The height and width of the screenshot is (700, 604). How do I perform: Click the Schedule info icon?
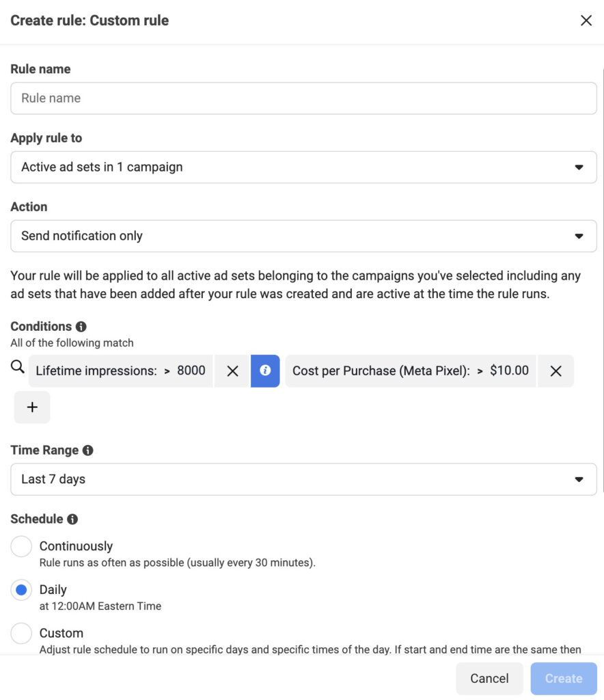pos(72,519)
